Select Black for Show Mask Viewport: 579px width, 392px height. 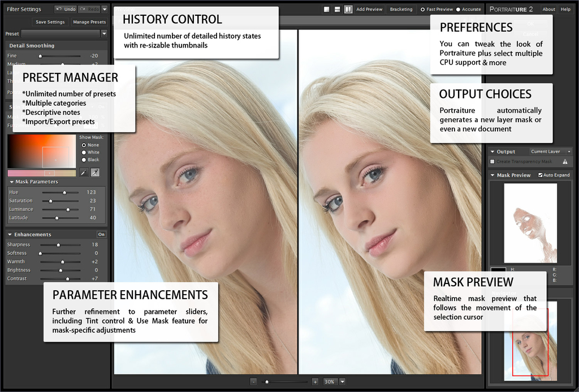point(84,160)
